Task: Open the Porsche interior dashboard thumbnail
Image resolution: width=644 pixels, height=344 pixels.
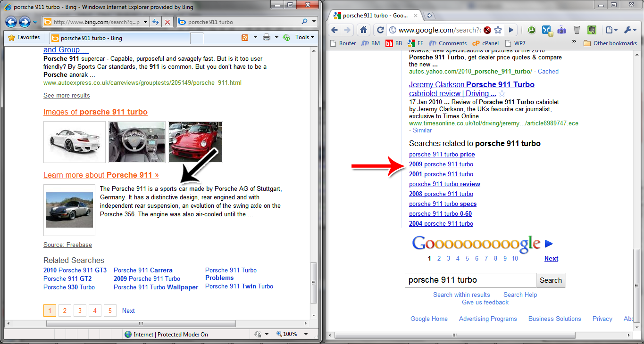Action: coord(137,142)
